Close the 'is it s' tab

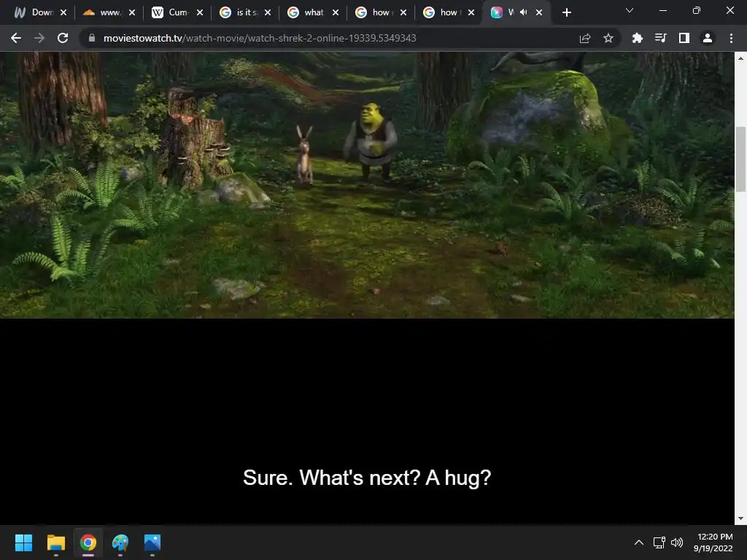268,12
